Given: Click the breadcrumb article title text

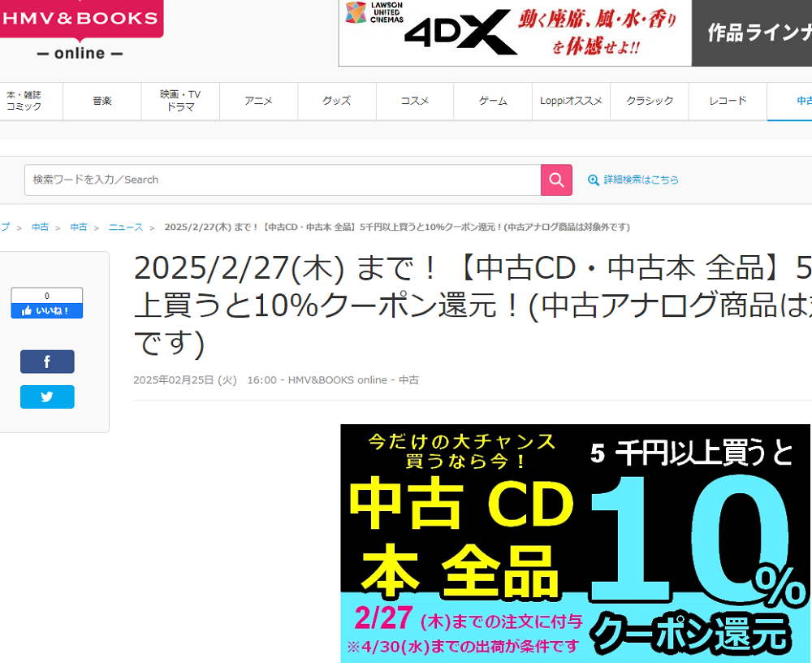Looking at the screenshot, I should click(397, 227).
